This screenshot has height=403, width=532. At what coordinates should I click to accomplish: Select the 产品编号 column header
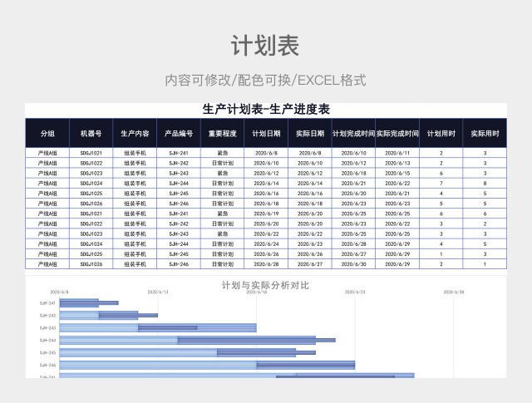point(179,133)
